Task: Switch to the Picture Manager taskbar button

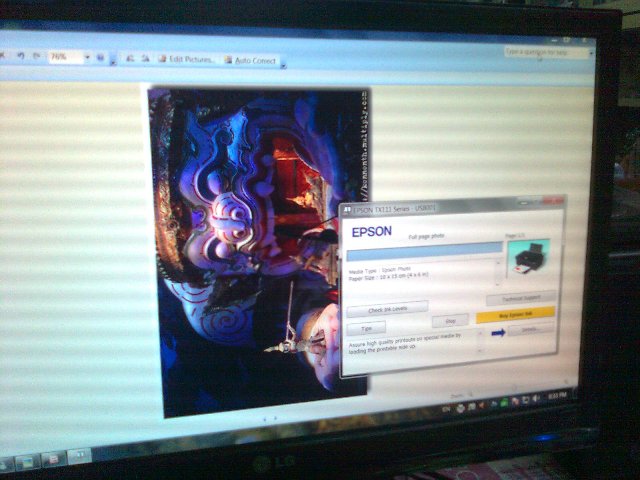Action: 28,462
